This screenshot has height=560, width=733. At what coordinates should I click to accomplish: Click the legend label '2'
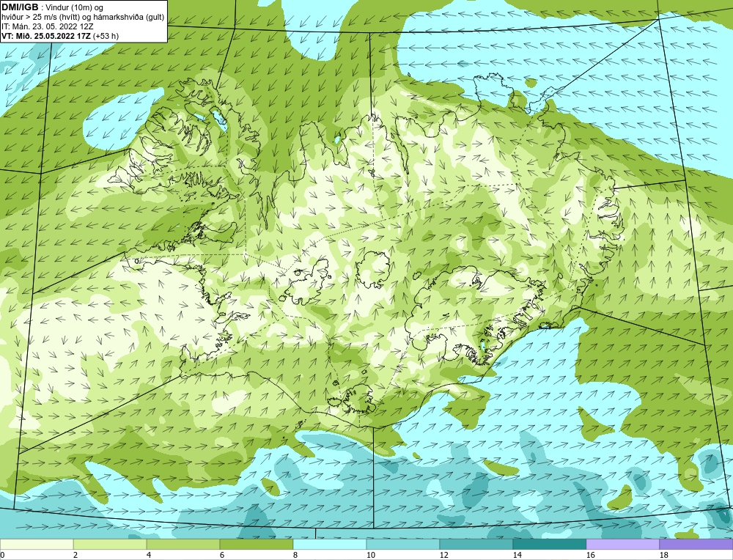point(76,555)
